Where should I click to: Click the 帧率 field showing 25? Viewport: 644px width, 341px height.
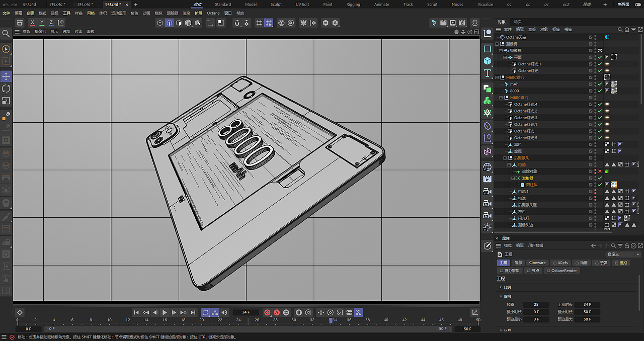536,304
